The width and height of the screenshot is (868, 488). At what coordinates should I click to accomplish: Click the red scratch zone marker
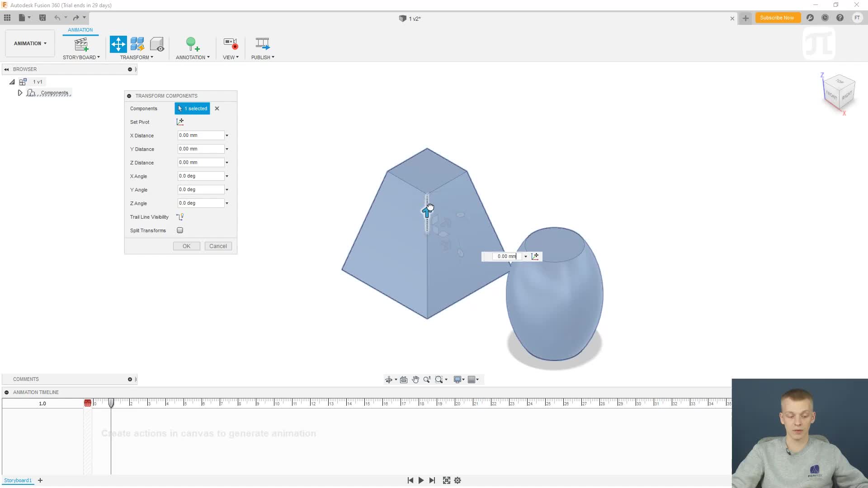tap(88, 403)
